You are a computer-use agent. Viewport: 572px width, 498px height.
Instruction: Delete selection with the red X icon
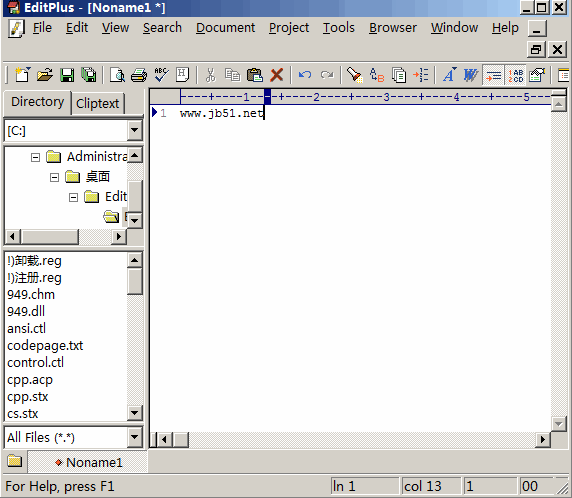(x=277, y=76)
